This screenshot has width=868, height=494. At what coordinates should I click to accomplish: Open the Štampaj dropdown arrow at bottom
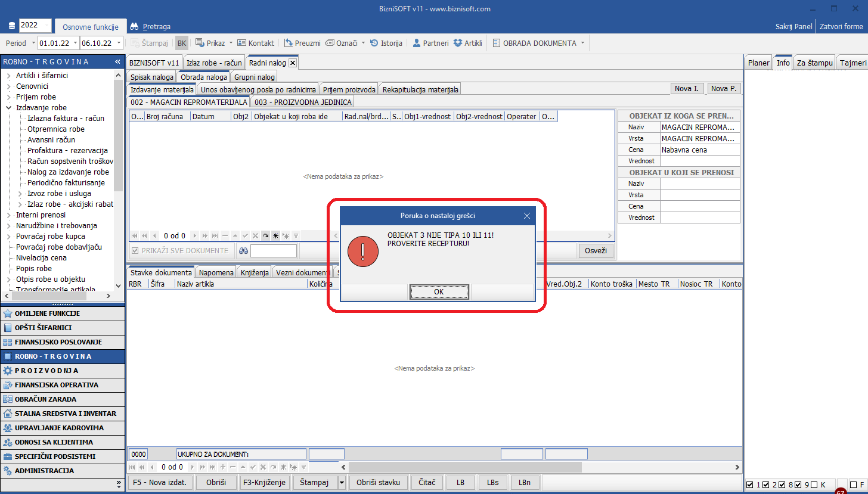pyautogui.click(x=342, y=483)
